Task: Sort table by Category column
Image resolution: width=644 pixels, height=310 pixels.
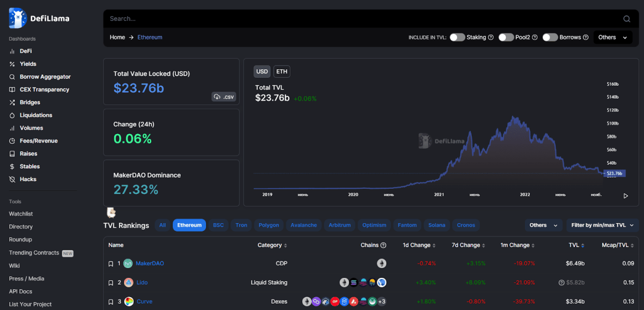Action: pyautogui.click(x=272, y=245)
